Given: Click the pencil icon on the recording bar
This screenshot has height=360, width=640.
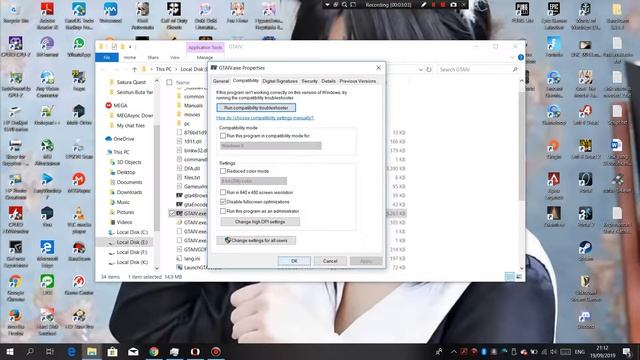Looking at the screenshot, I should [x=424, y=5].
